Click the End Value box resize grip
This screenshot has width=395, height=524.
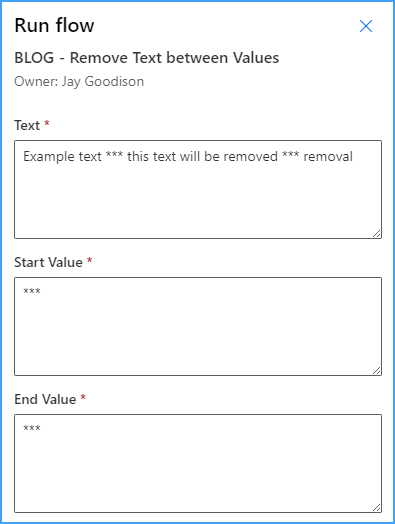coord(377,508)
